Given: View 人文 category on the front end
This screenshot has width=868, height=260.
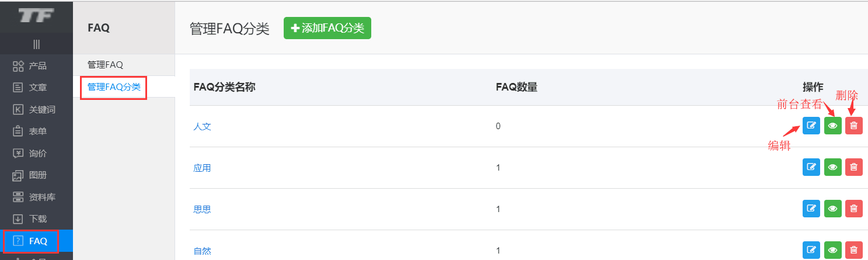Looking at the screenshot, I should pos(832,126).
